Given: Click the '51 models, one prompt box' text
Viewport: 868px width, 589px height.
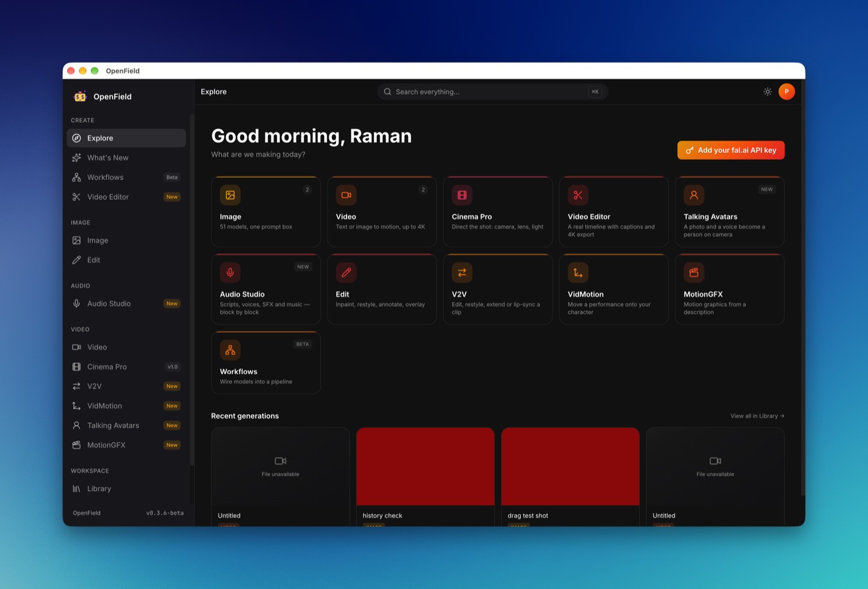Looking at the screenshot, I should [x=256, y=227].
